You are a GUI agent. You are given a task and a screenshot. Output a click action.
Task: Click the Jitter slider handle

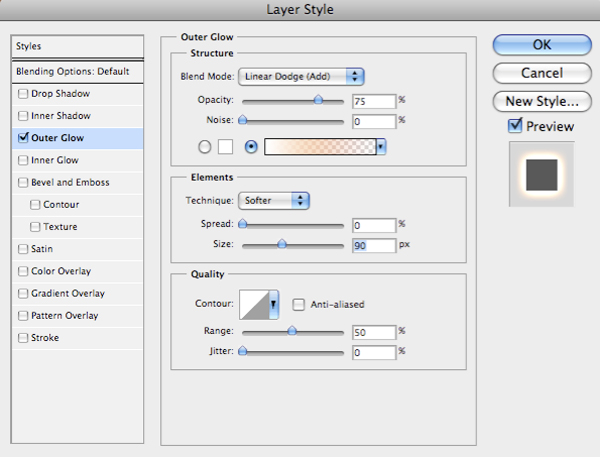click(x=243, y=351)
